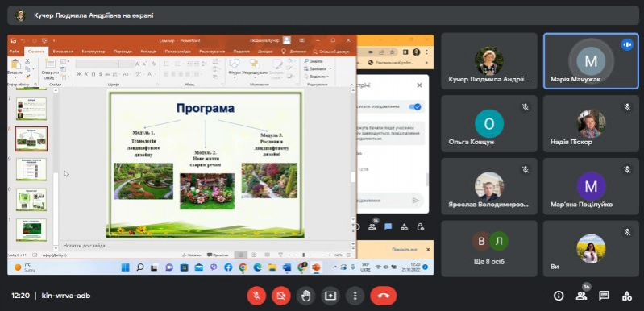This screenshot has height=311, width=644.
Task: Open the Упорядкувати arrange dropdown
Action: pos(255,68)
